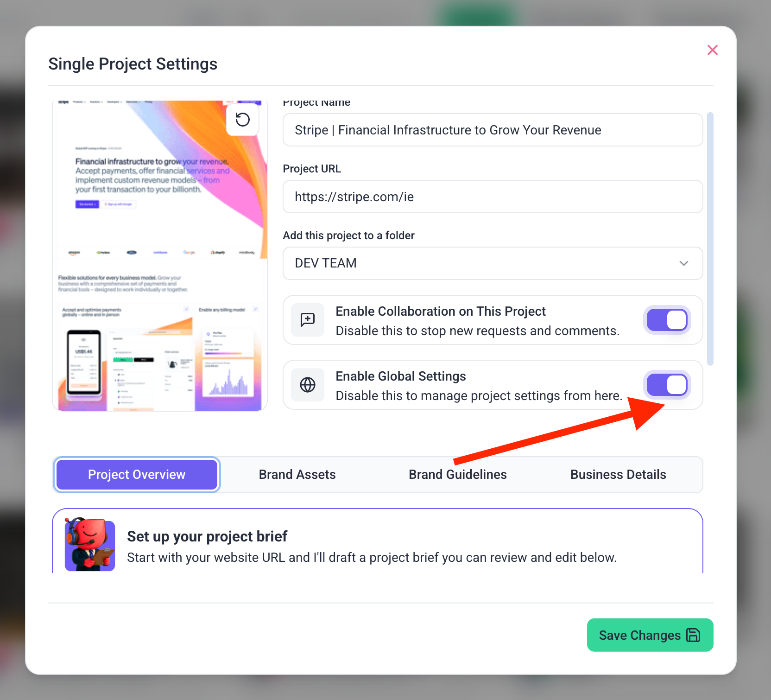Click the settings panel vertical scrollbar
Viewport: 771px width, 700px height.
click(710, 238)
